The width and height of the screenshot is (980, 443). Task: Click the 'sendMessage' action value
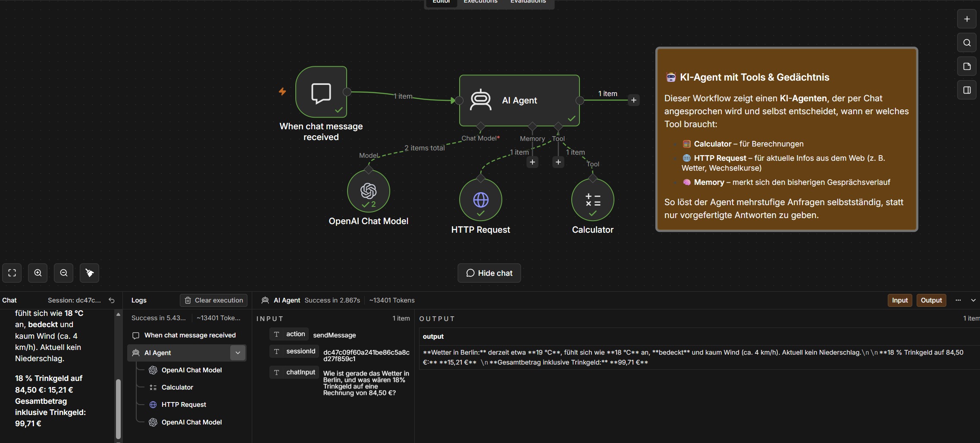(x=335, y=335)
